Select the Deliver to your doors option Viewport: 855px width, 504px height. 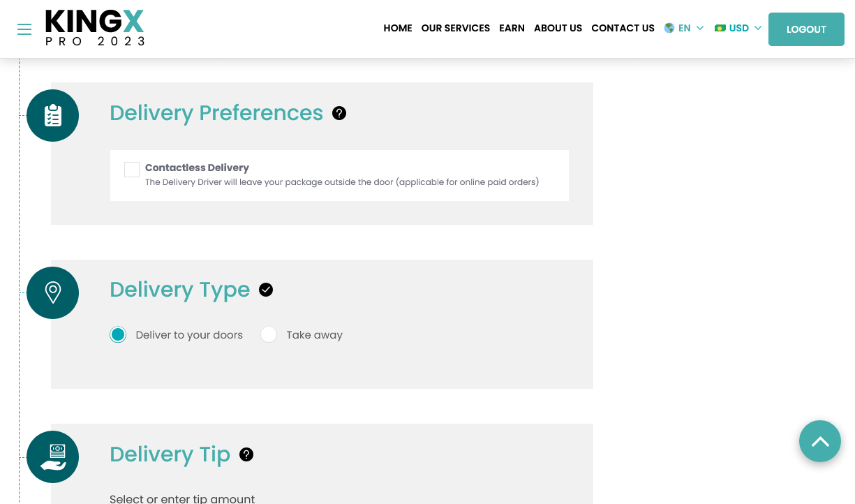(x=118, y=335)
